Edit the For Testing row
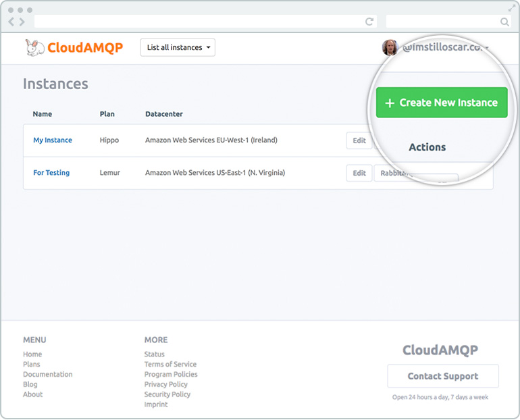This screenshot has height=420, width=520. [359, 173]
